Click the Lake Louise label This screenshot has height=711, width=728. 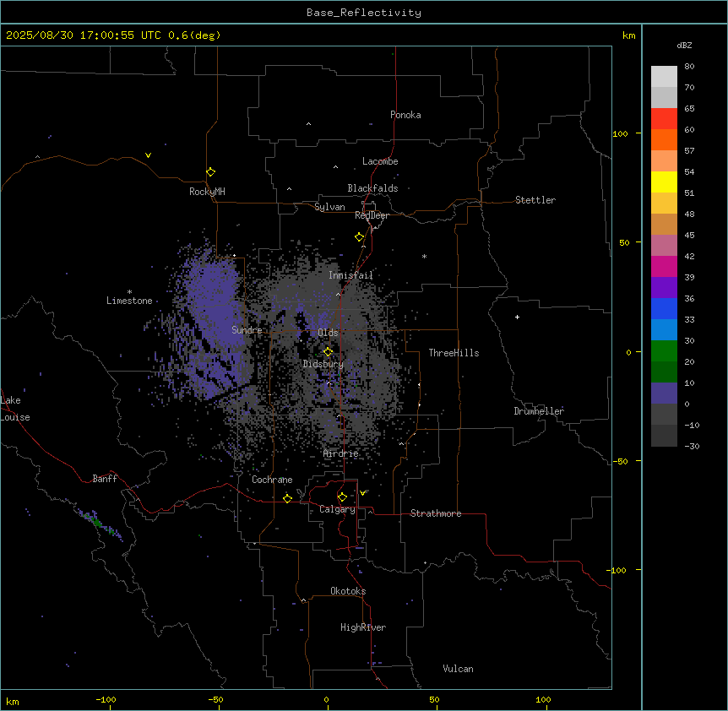tap(14, 409)
